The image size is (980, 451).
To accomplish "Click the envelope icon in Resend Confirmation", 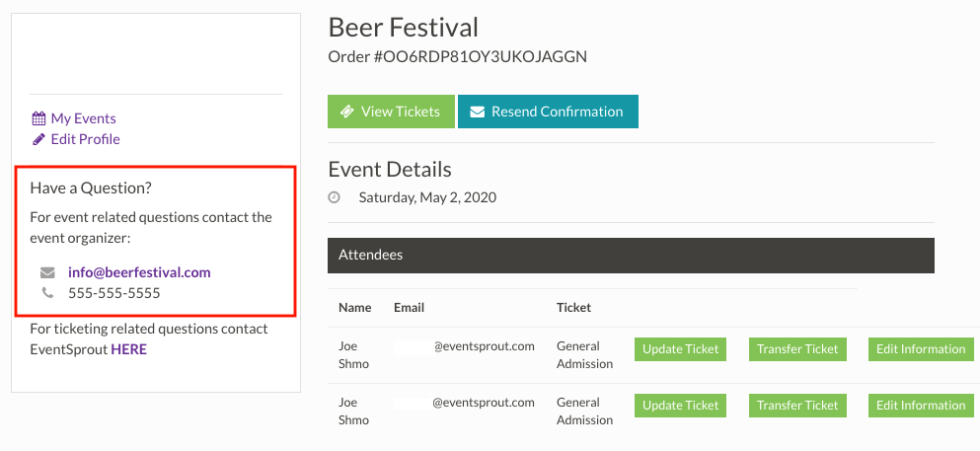I will [478, 112].
